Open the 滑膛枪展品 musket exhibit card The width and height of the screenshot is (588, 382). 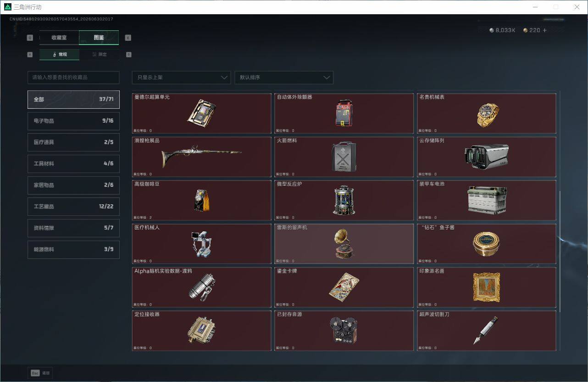pos(201,157)
